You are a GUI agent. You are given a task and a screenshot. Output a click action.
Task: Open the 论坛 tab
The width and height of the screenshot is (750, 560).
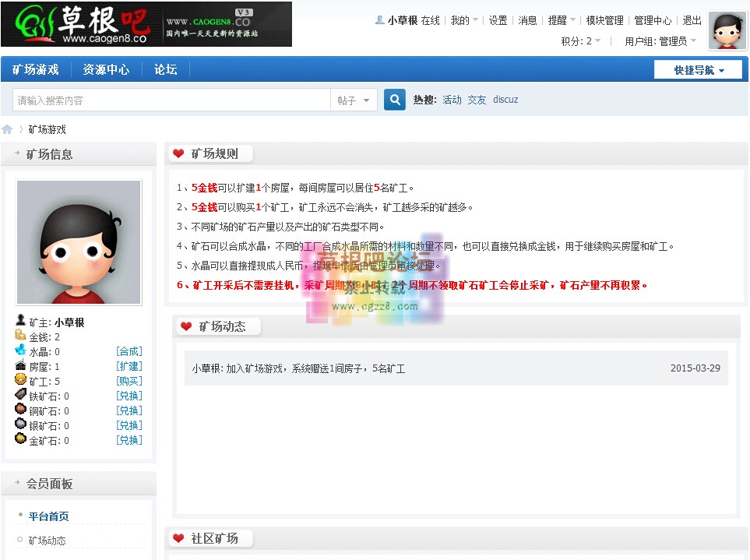coord(164,69)
